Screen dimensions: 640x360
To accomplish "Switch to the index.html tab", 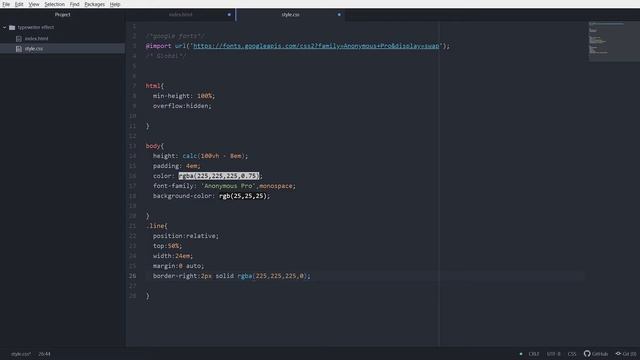I will point(180,15).
